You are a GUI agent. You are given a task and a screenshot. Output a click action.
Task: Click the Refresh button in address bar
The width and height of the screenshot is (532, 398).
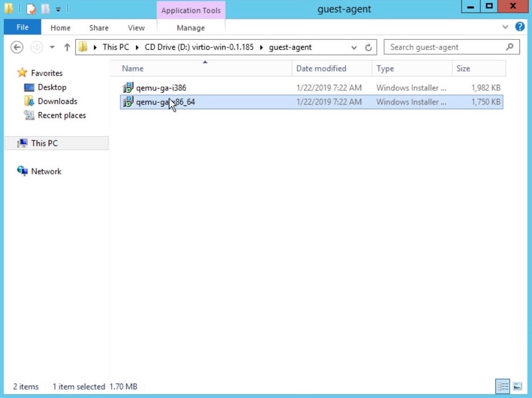click(x=369, y=48)
